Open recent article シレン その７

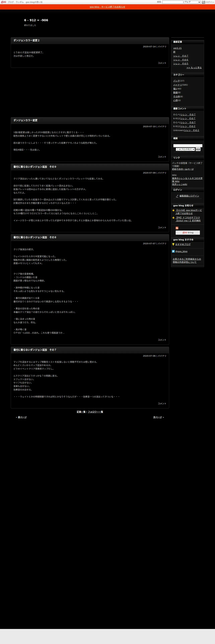coord(181,56)
